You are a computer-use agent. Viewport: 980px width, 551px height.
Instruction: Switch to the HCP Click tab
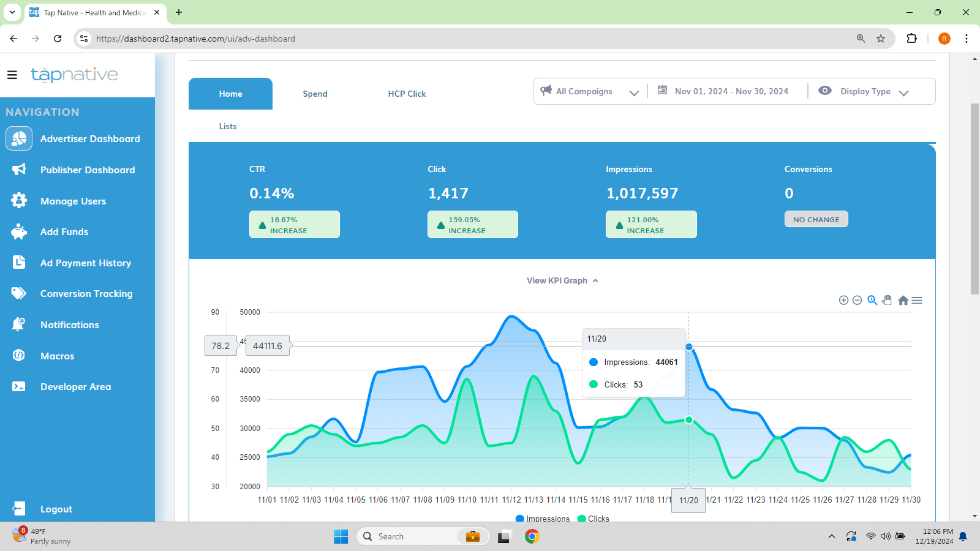click(x=407, y=94)
